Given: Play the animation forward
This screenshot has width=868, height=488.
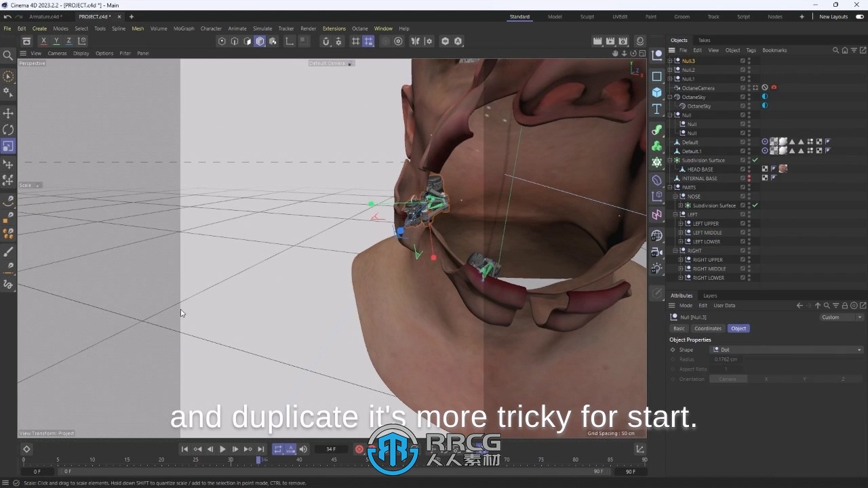Looking at the screenshot, I should coord(222,449).
